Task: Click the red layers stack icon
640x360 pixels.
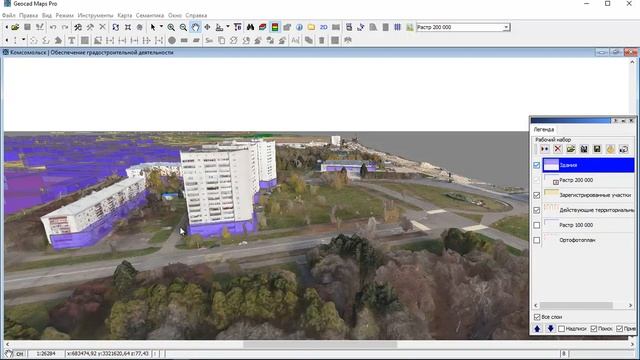Action: point(262,27)
